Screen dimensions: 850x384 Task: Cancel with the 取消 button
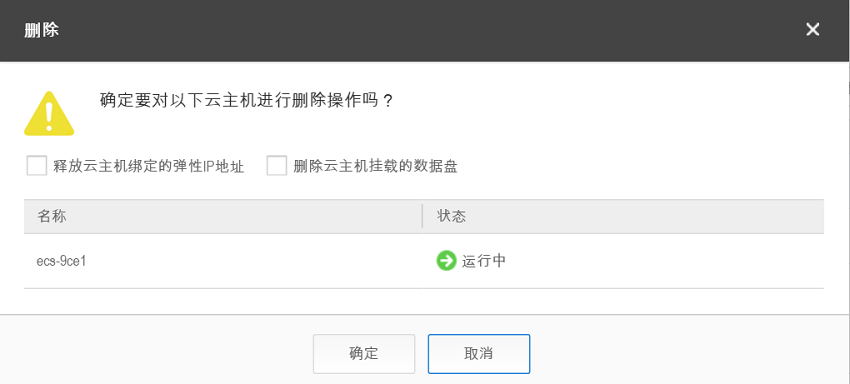click(x=479, y=354)
